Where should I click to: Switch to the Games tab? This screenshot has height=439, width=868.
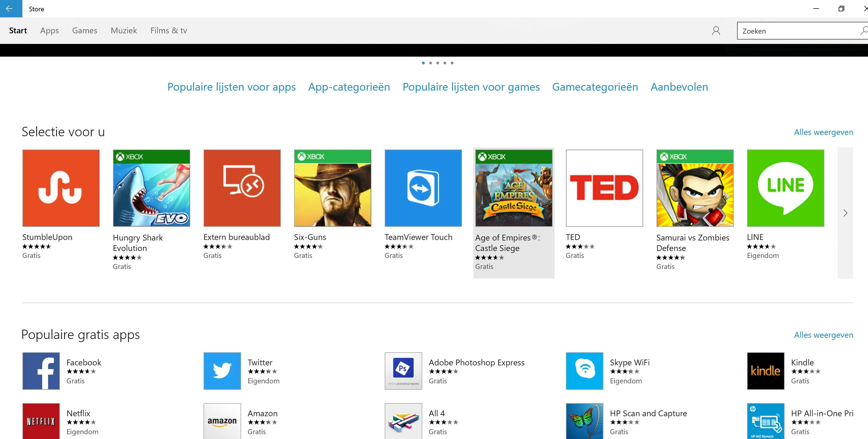[x=84, y=30]
